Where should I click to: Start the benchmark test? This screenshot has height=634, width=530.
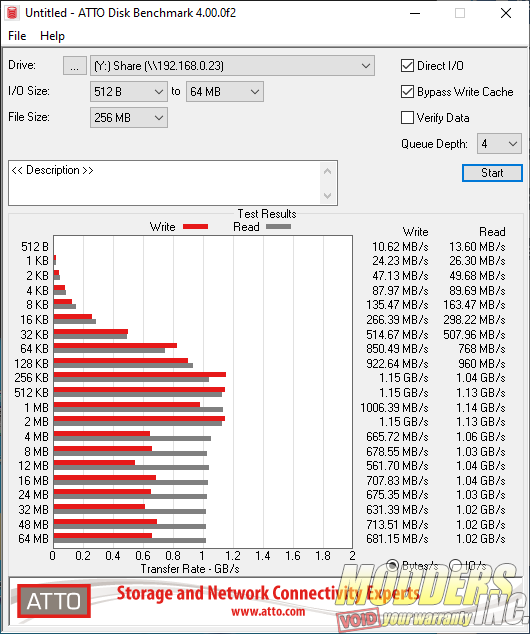click(492, 173)
